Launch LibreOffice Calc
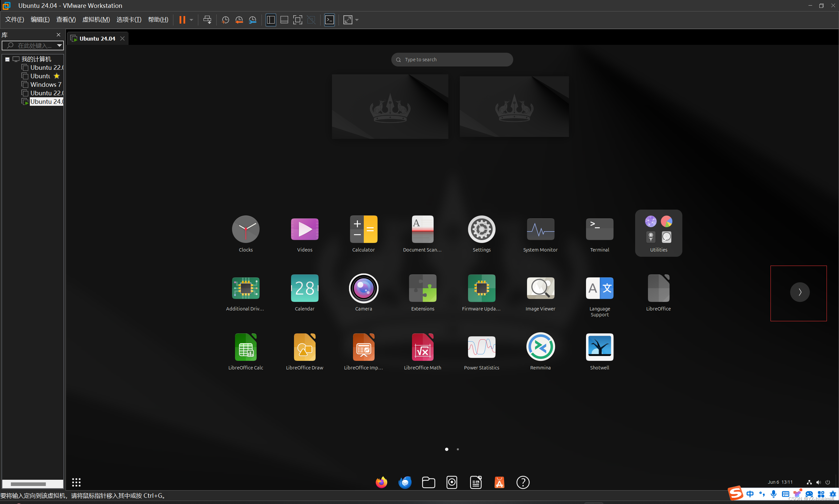The height and width of the screenshot is (504, 839). click(245, 347)
